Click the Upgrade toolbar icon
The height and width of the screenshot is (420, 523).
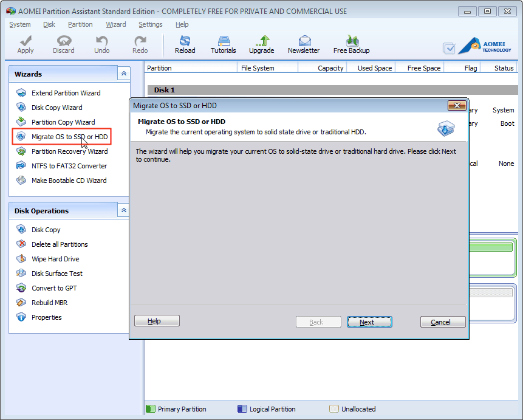tap(262, 41)
